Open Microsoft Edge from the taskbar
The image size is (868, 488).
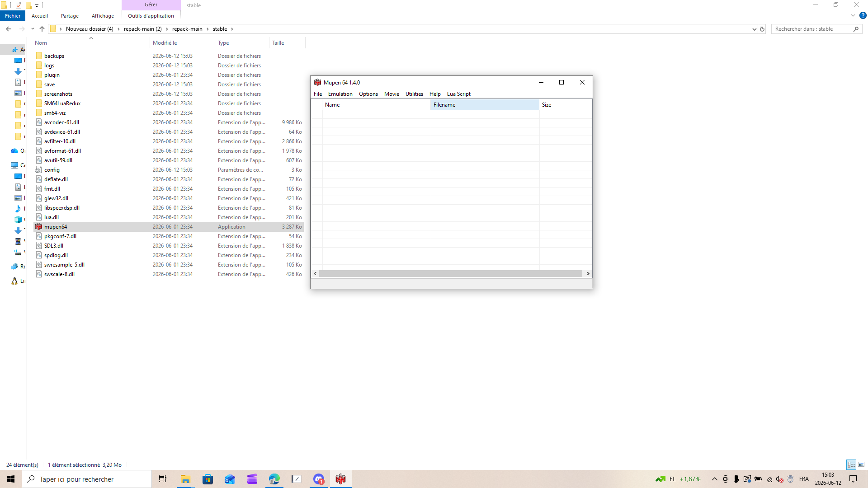274,479
